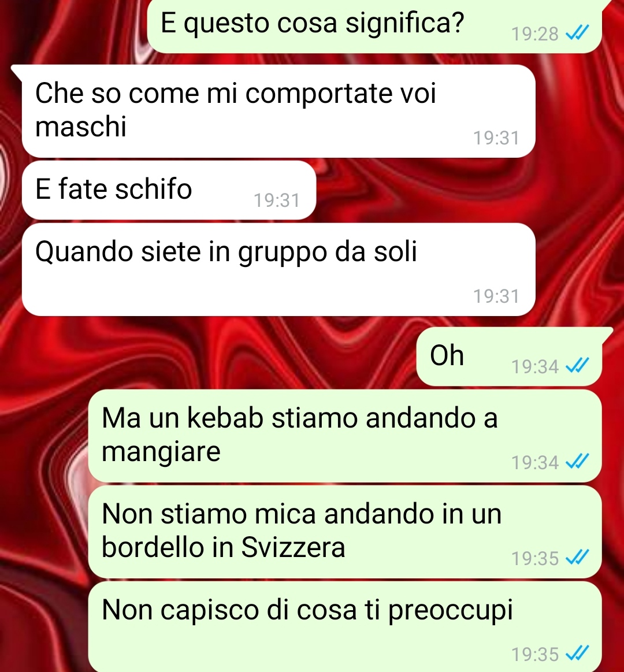Select the "E questo cosa significa?" message

tap(374, 26)
